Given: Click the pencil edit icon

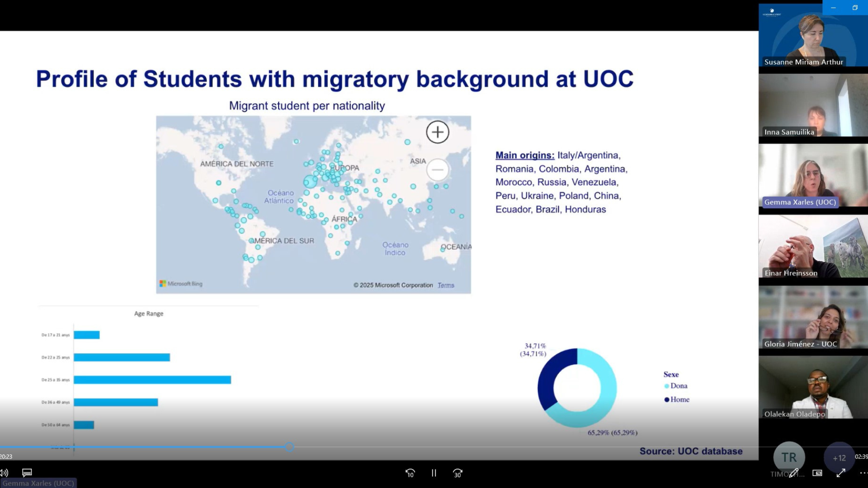Looking at the screenshot, I should click(x=793, y=473).
